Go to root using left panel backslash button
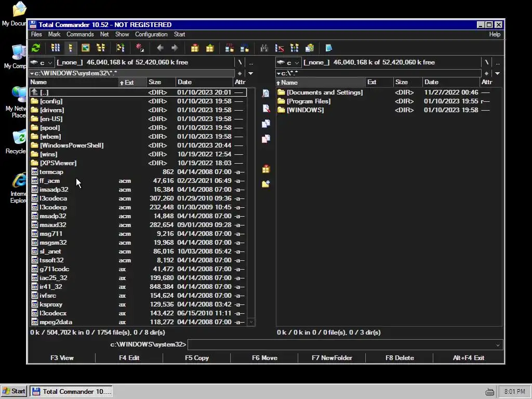532x399 pixels. (240, 62)
